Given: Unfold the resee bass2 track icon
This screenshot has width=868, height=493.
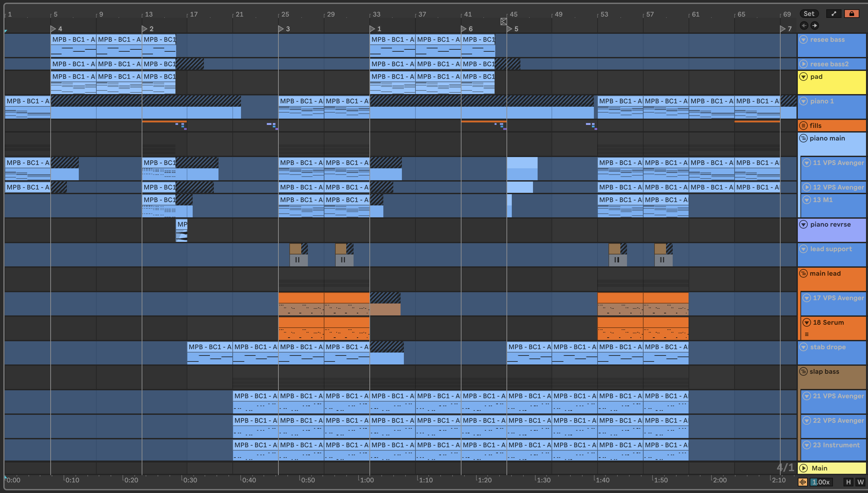Looking at the screenshot, I should tap(803, 64).
